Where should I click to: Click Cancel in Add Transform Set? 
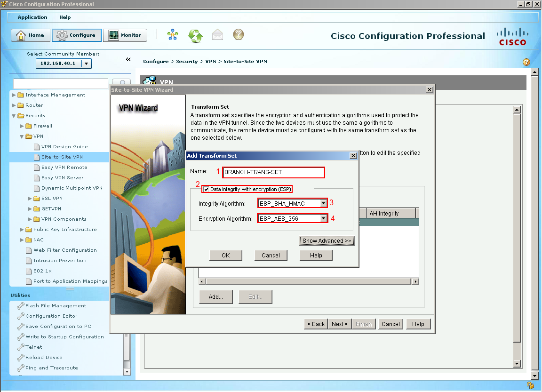pos(271,256)
